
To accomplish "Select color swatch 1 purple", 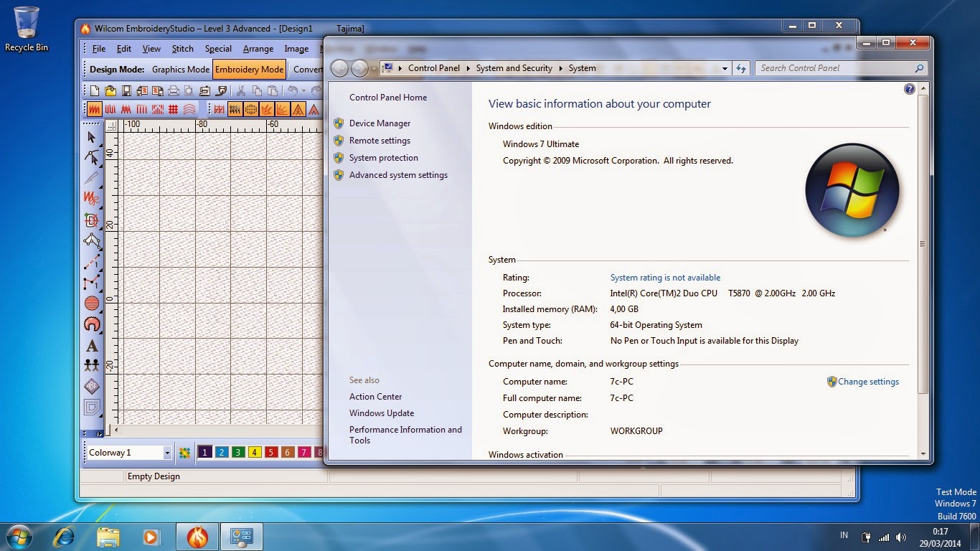I will pos(204,453).
